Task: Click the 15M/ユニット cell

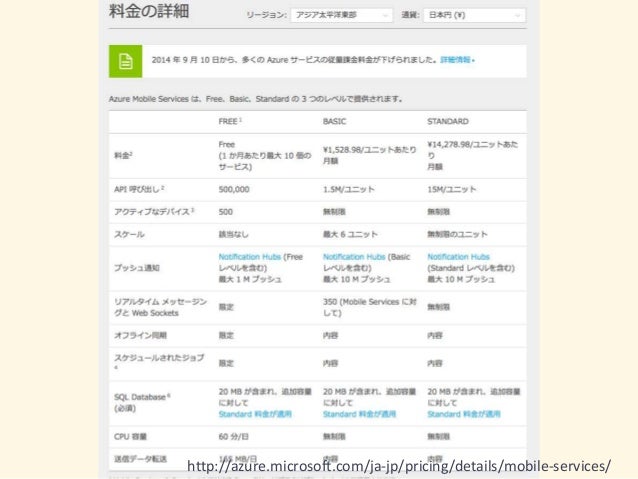Action: (x=451, y=189)
